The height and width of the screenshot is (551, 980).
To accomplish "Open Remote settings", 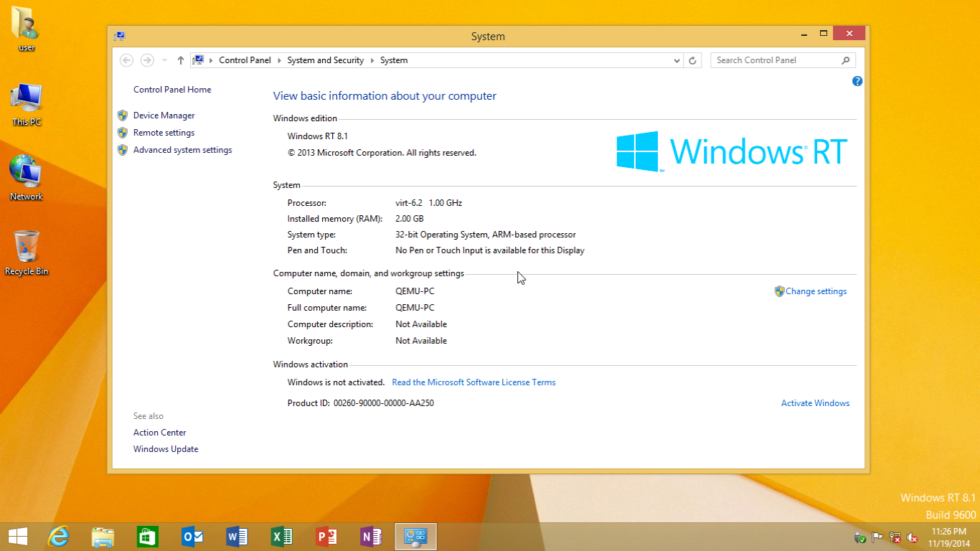I will click(x=164, y=133).
